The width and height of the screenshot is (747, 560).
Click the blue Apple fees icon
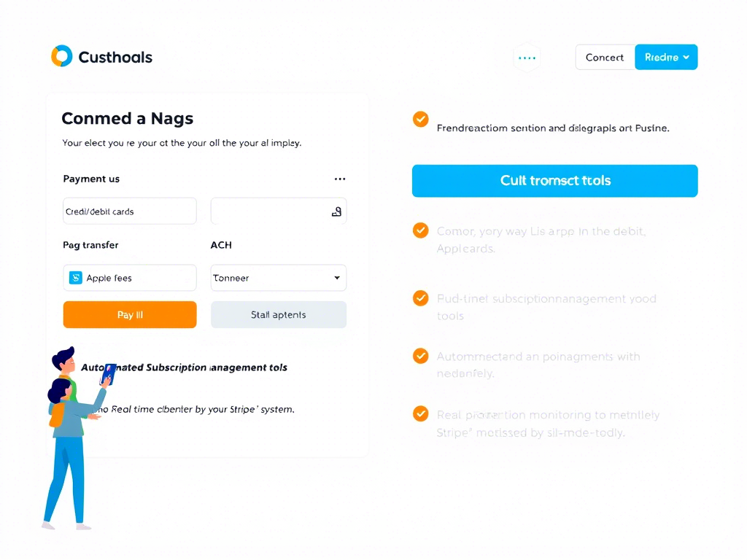point(76,278)
